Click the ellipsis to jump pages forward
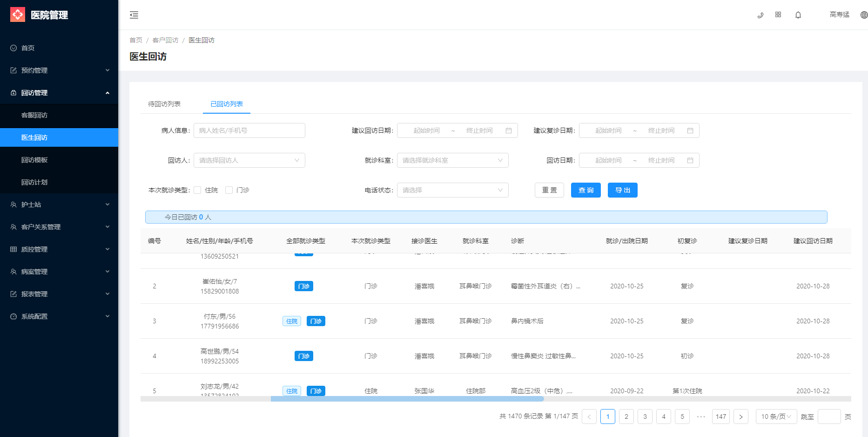 click(701, 417)
